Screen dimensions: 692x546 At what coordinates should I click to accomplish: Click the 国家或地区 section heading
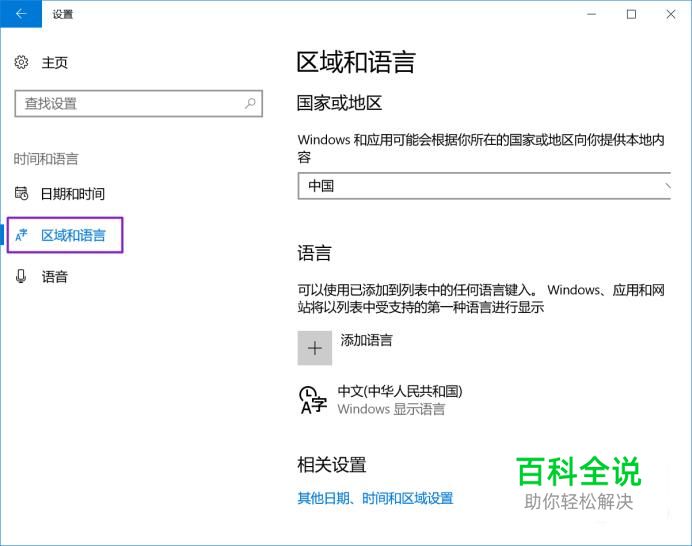[339, 103]
